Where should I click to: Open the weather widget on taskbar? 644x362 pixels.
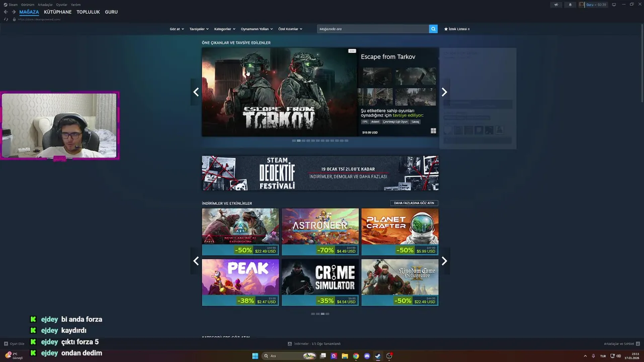[14, 355]
